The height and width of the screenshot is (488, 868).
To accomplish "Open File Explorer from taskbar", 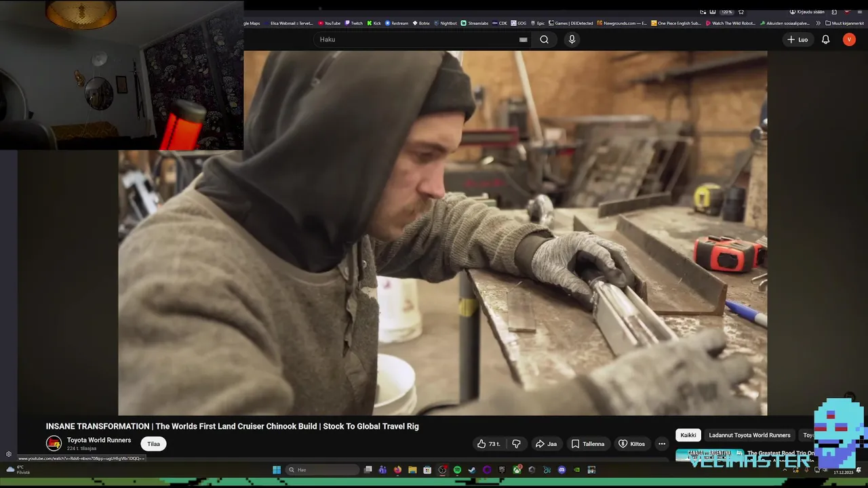I will coord(412,470).
